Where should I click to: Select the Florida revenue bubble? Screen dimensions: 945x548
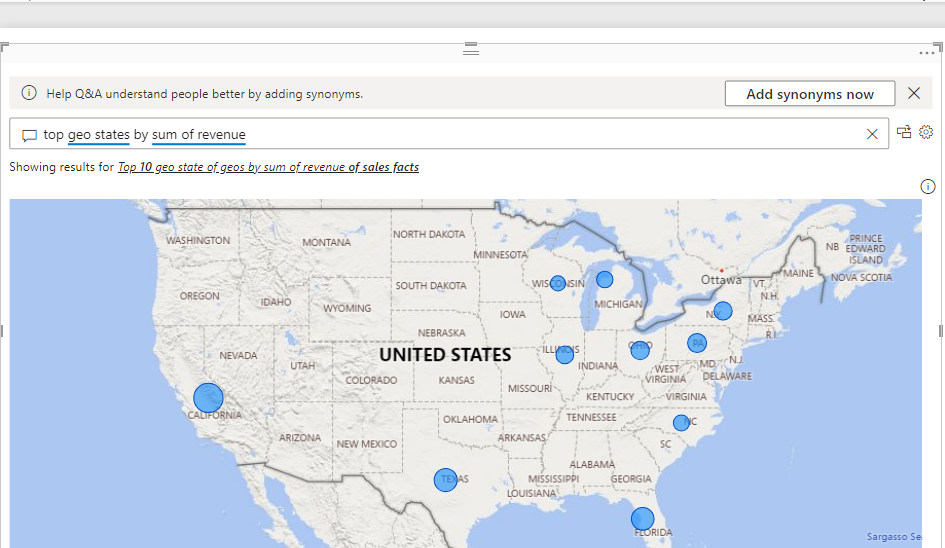[642, 518]
